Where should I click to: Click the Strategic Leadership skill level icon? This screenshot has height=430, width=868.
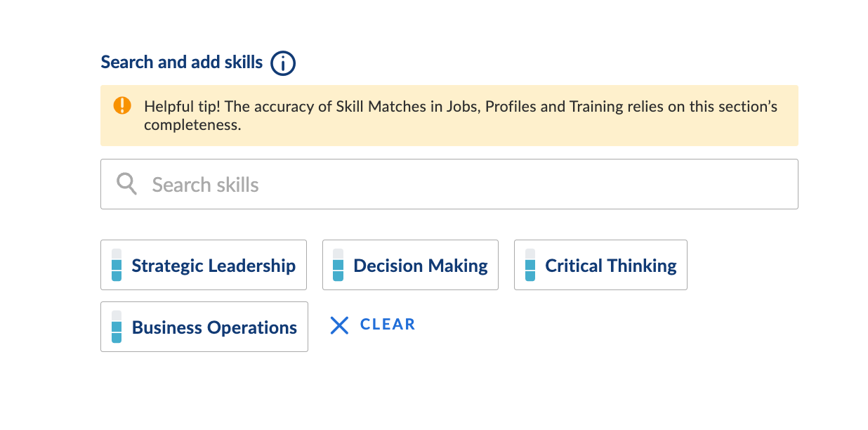point(117,265)
